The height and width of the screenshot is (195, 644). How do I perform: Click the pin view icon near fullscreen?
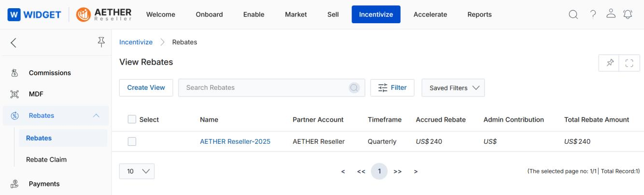coord(609,63)
